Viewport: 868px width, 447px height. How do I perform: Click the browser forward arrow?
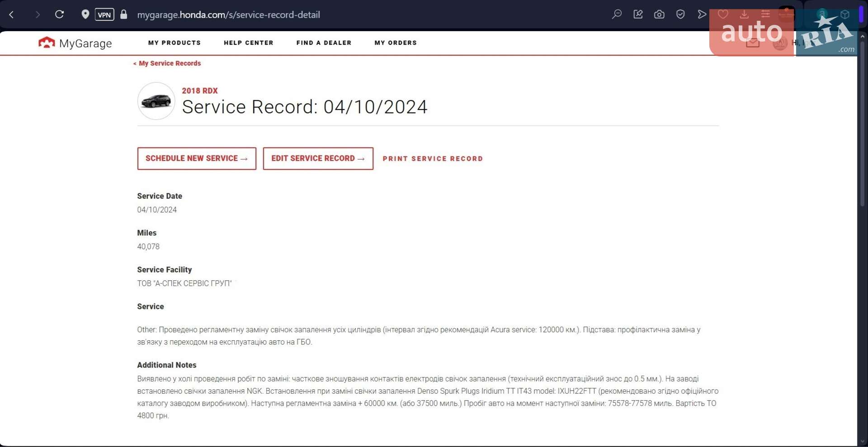pos(37,15)
